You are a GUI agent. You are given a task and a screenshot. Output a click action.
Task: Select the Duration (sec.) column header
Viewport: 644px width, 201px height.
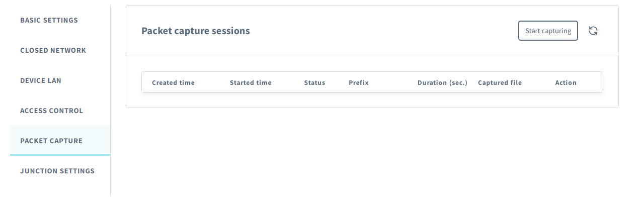(442, 82)
